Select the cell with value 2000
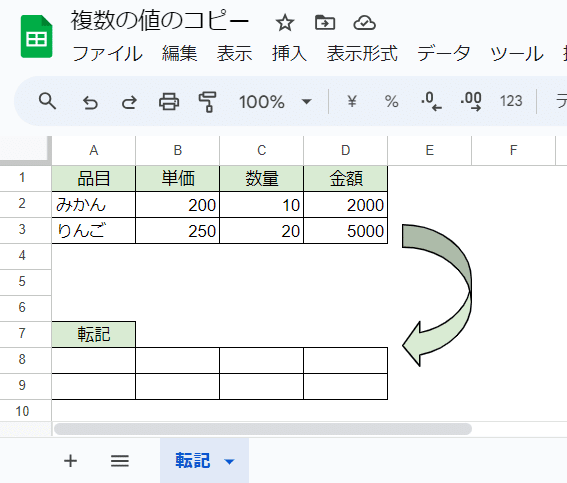Screen dimensions: 567x483 tap(345, 205)
